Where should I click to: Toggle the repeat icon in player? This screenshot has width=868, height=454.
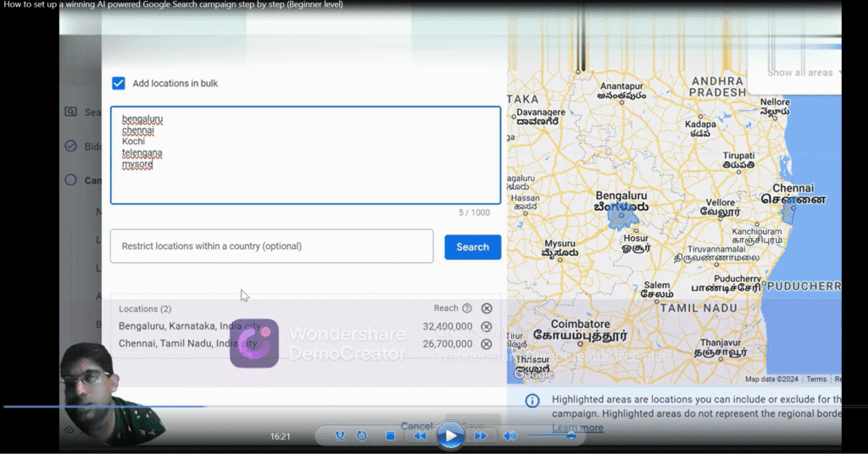click(362, 436)
